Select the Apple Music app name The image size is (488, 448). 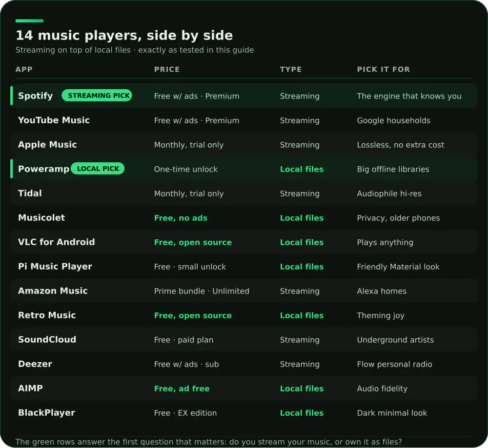(47, 145)
